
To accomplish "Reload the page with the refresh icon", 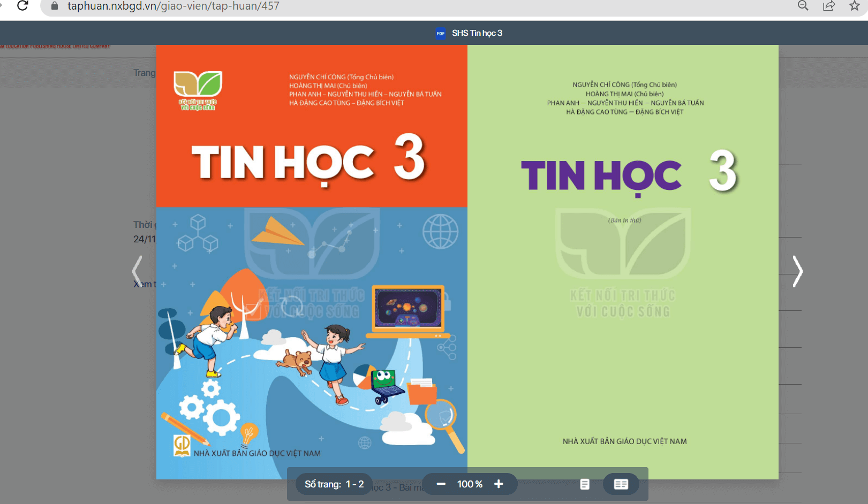I will [22, 6].
